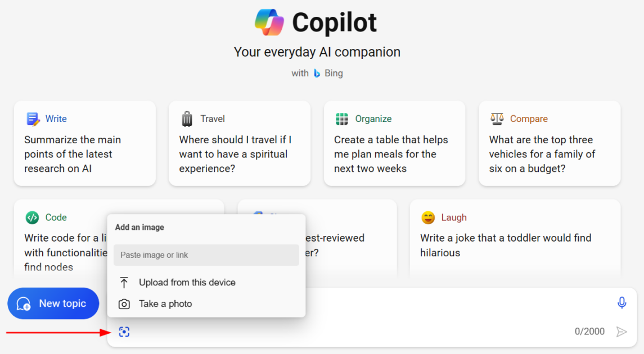Click the Compare scales icon
The height and width of the screenshot is (354, 644).
tap(497, 119)
